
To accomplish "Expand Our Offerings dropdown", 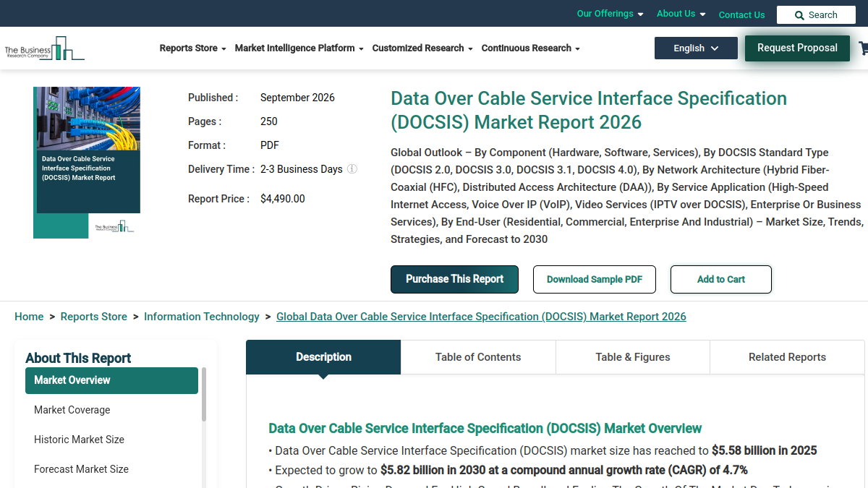I will pyautogui.click(x=610, y=14).
